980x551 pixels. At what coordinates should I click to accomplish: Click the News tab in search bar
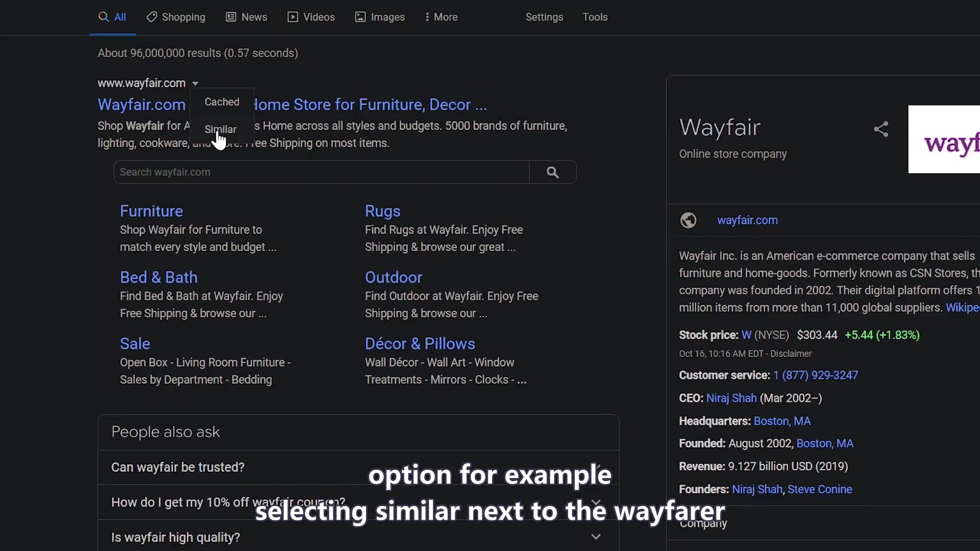[x=254, y=17]
